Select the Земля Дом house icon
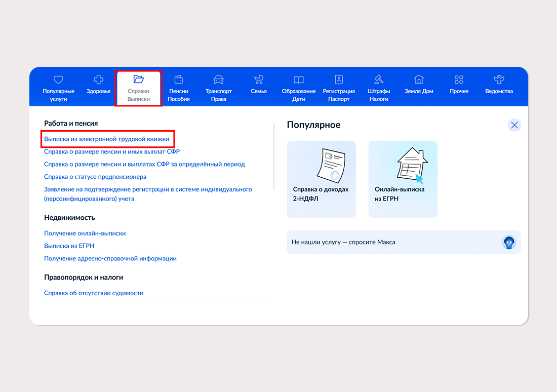 [x=419, y=79]
